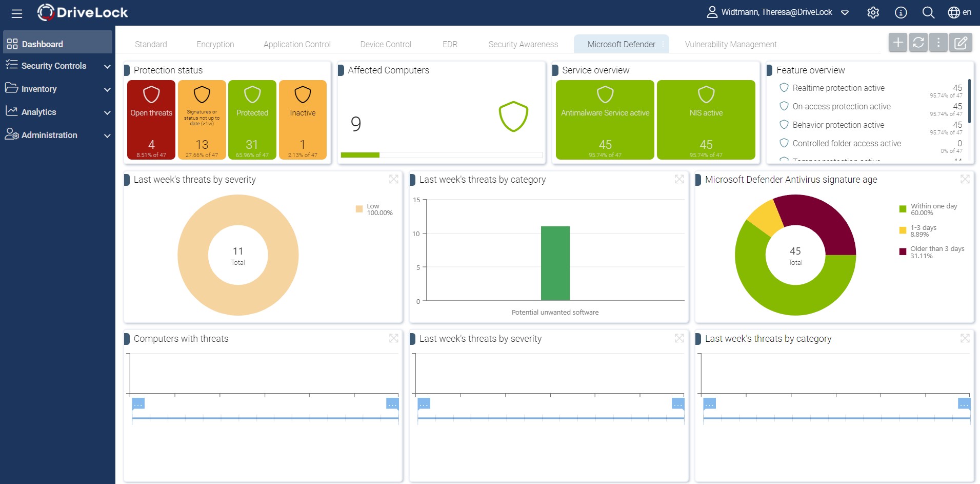Open the NIS active tile
Screen dimensions: 980x484
(706, 120)
